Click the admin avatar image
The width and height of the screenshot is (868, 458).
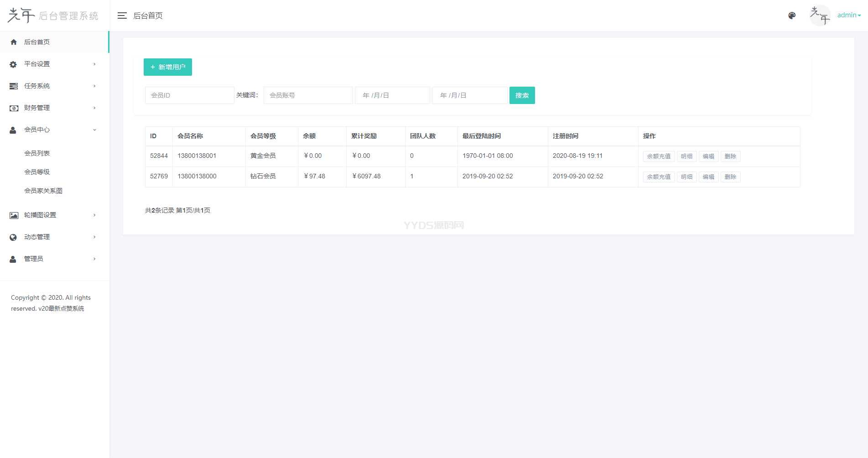tap(820, 16)
